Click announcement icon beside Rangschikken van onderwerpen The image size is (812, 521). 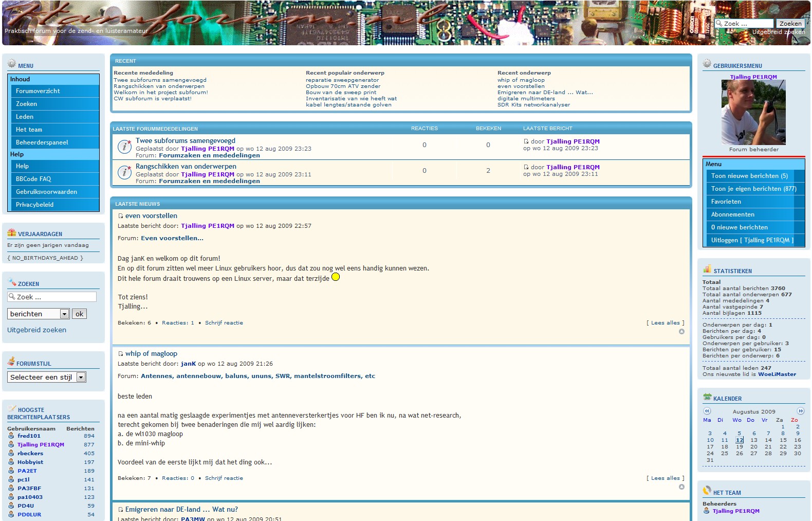coord(124,172)
